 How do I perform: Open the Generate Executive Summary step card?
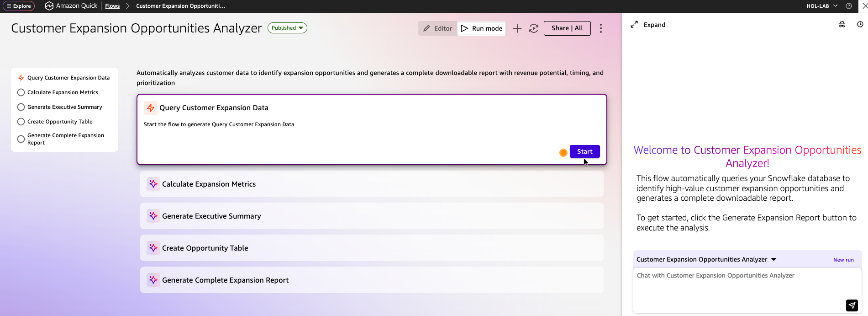tap(372, 216)
